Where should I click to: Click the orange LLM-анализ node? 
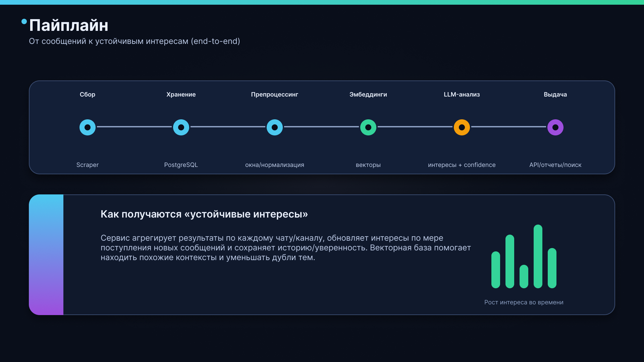tap(462, 127)
